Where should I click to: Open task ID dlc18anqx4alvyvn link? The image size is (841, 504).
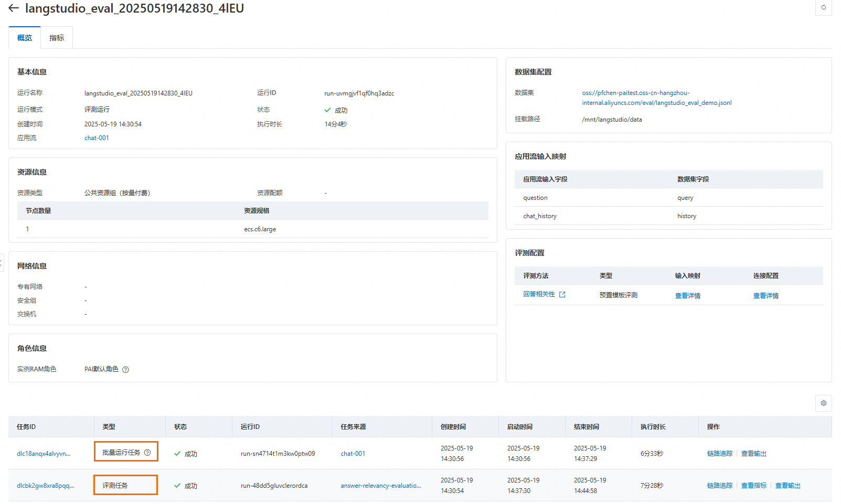(44, 454)
